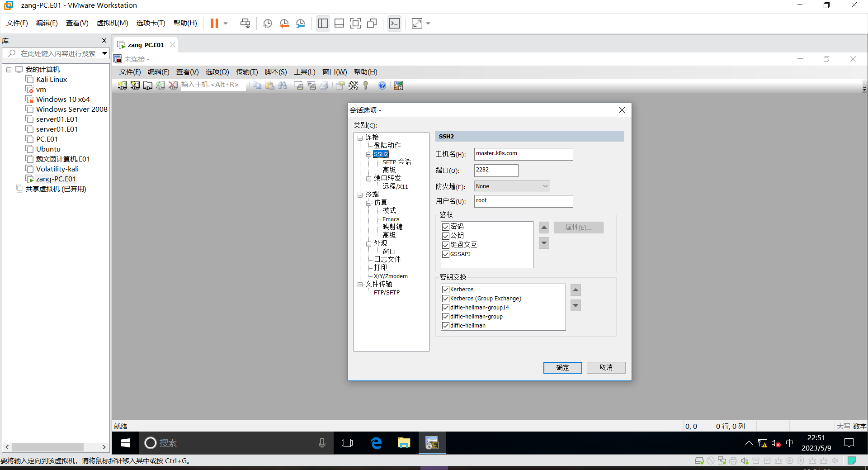Move key exchange entry down with arrow button
868x470 pixels.
coord(576,305)
